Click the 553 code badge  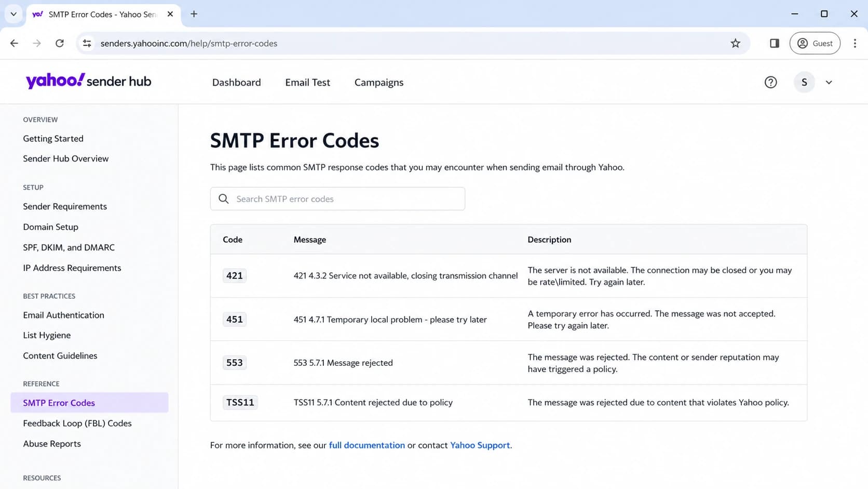[x=234, y=362]
